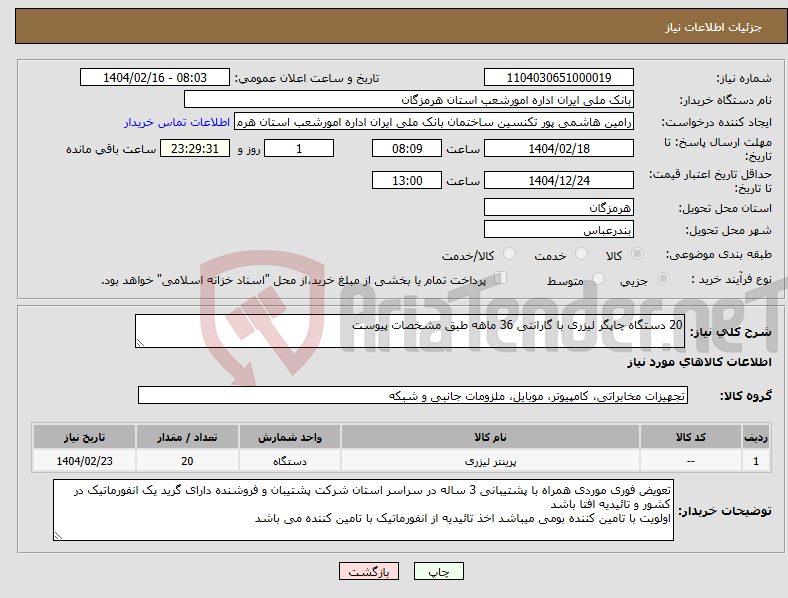This screenshot has width=788, height=598.
Task: Click the شماره نیاز label
Action: pos(744,78)
